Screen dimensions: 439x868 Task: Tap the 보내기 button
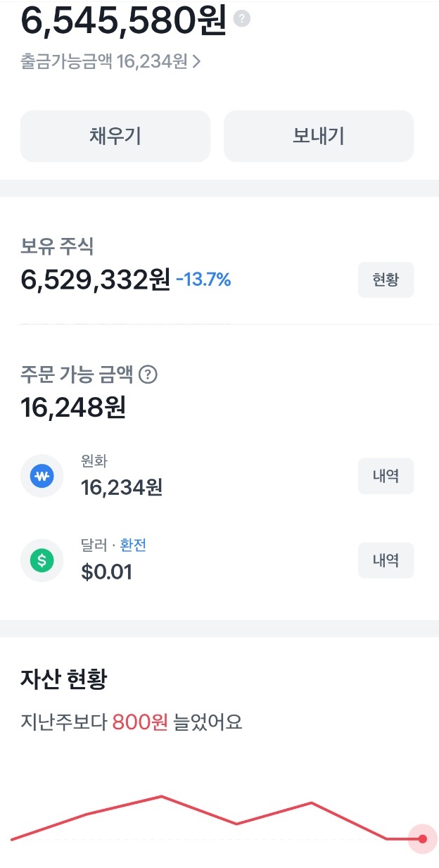(319, 136)
